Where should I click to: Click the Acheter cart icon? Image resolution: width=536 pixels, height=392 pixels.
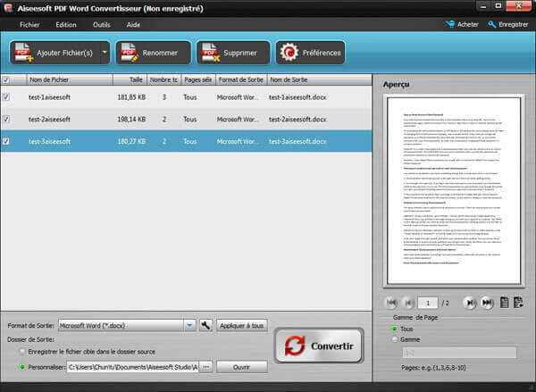pyautogui.click(x=450, y=24)
